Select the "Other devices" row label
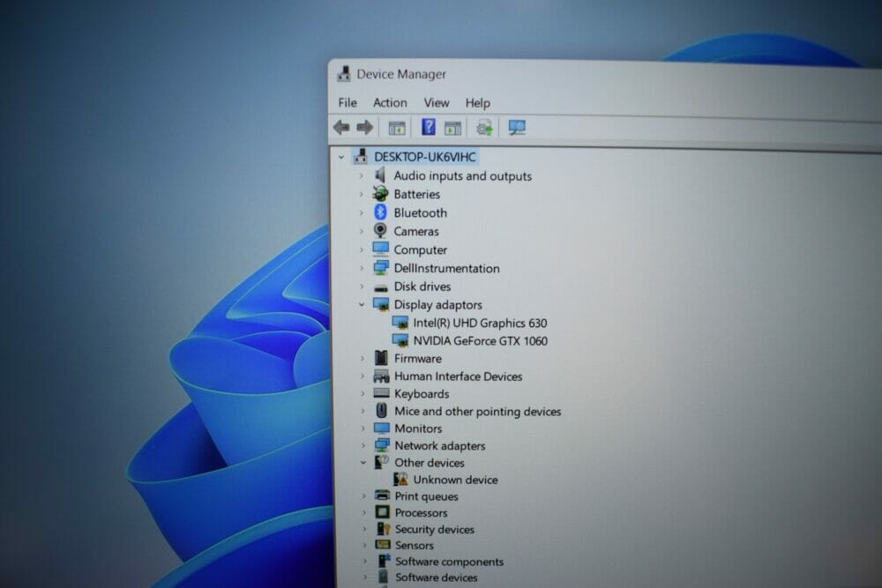Image resolution: width=882 pixels, height=588 pixels. click(430, 463)
